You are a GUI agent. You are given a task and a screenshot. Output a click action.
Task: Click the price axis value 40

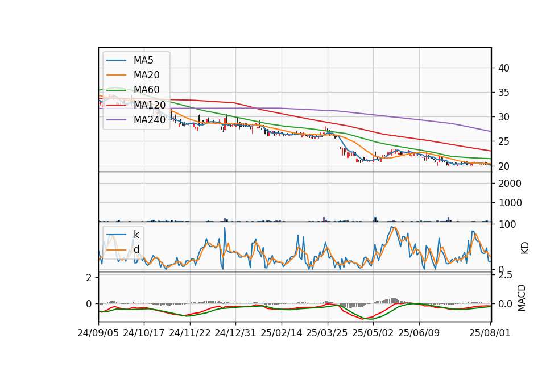pyautogui.click(x=503, y=68)
